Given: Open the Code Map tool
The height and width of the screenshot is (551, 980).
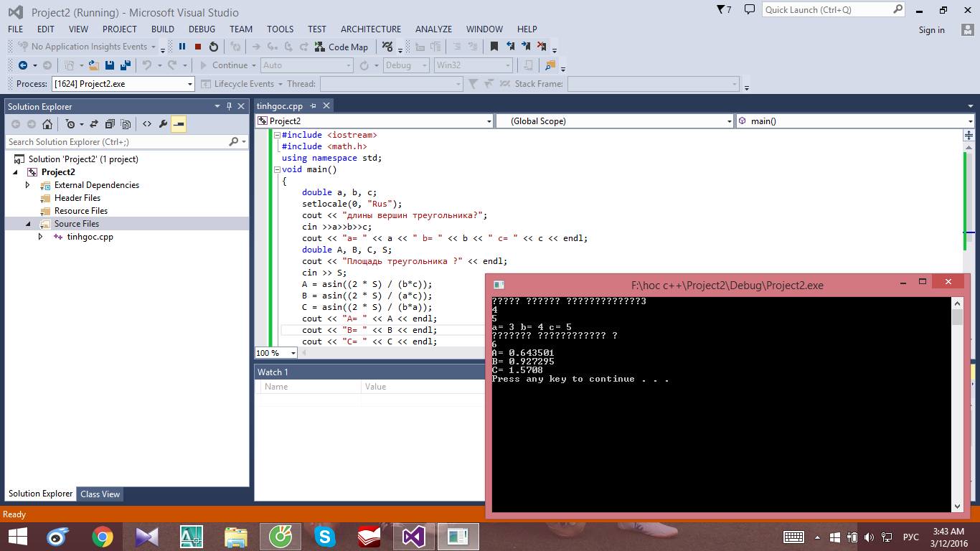Looking at the screenshot, I should [341, 47].
